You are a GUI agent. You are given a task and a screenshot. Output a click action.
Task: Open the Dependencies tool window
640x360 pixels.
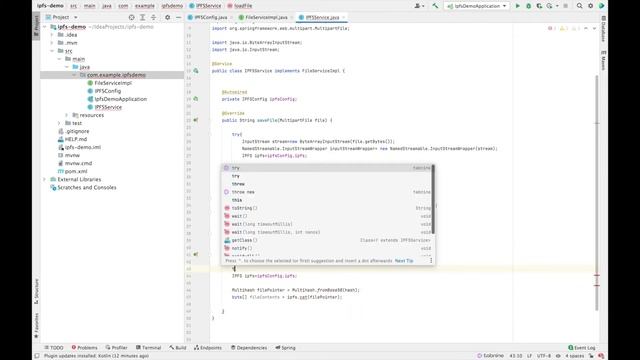click(x=249, y=348)
